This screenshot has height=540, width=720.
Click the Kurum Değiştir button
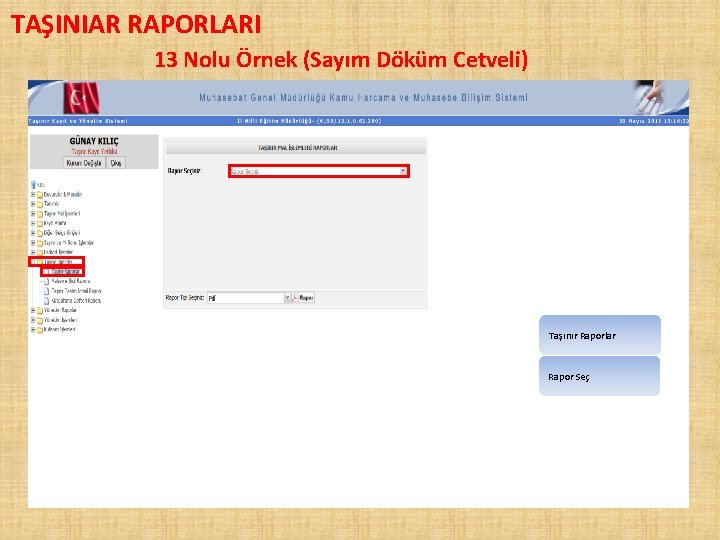tap(84, 163)
